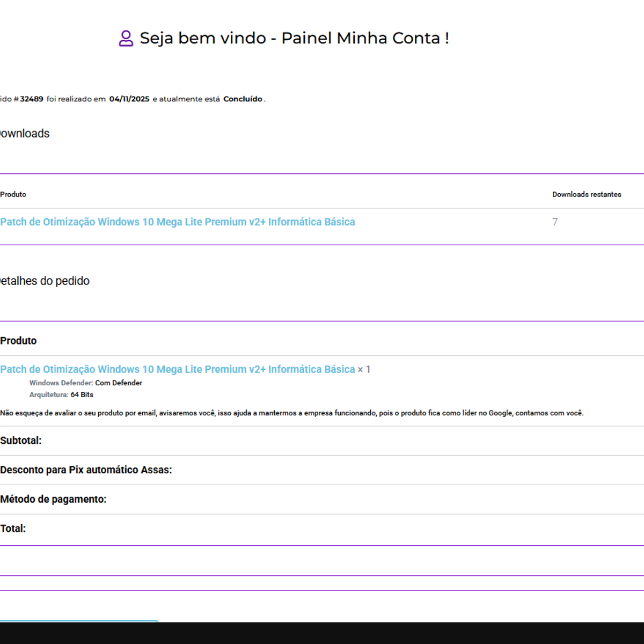
Task: Open product link in Downloads table
Action: (x=178, y=222)
